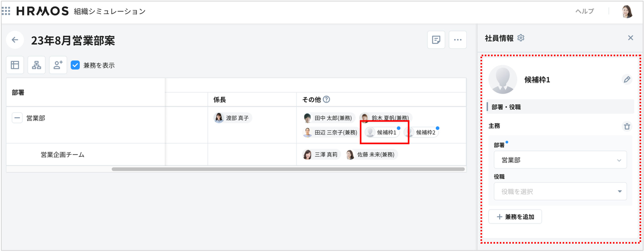Viewport: 644px width, 252px height.
Task: Open the add member tool
Action: coord(58,65)
